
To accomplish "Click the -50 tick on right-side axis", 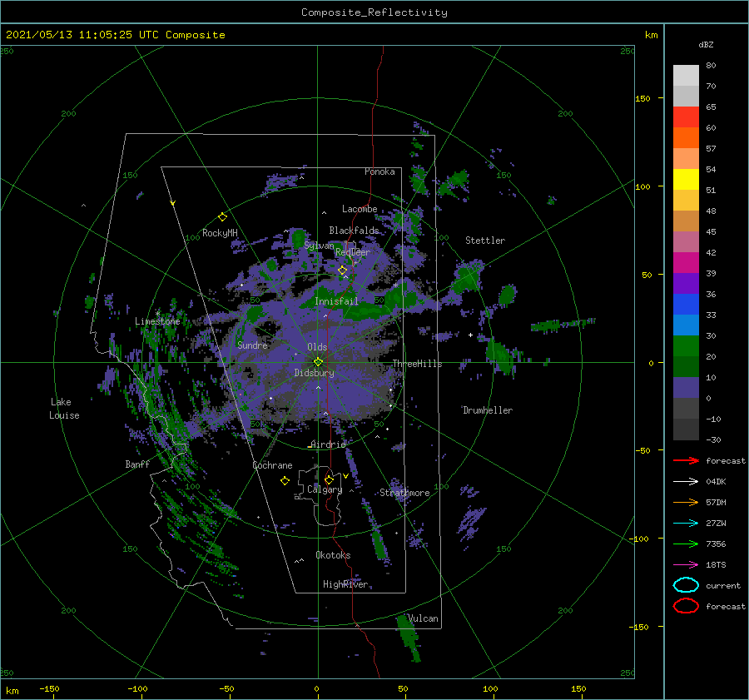I will pyautogui.click(x=642, y=450).
